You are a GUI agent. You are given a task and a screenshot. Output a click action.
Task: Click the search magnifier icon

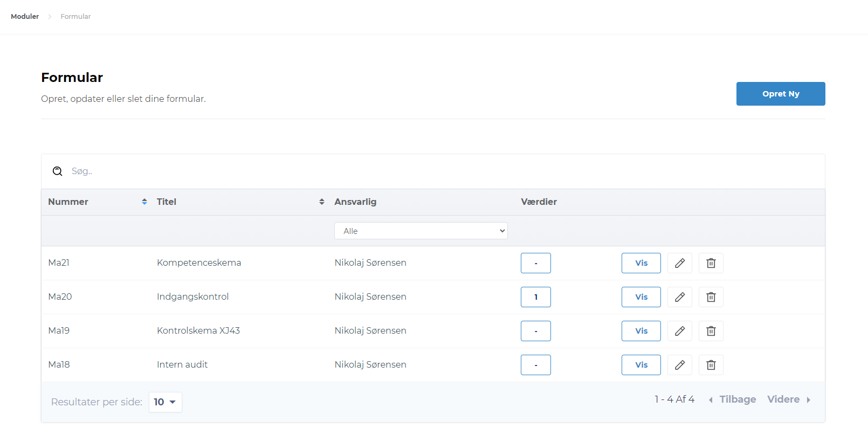tap(57, 171)
